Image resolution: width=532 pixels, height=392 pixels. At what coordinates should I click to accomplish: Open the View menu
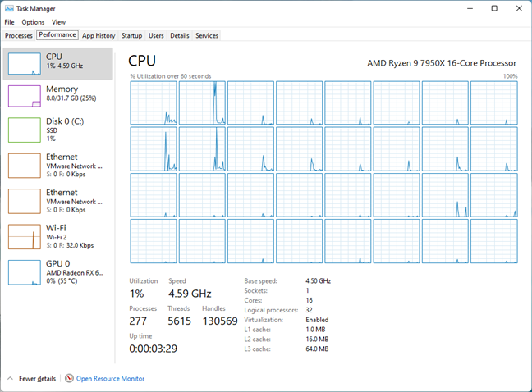tap(59, 22)
